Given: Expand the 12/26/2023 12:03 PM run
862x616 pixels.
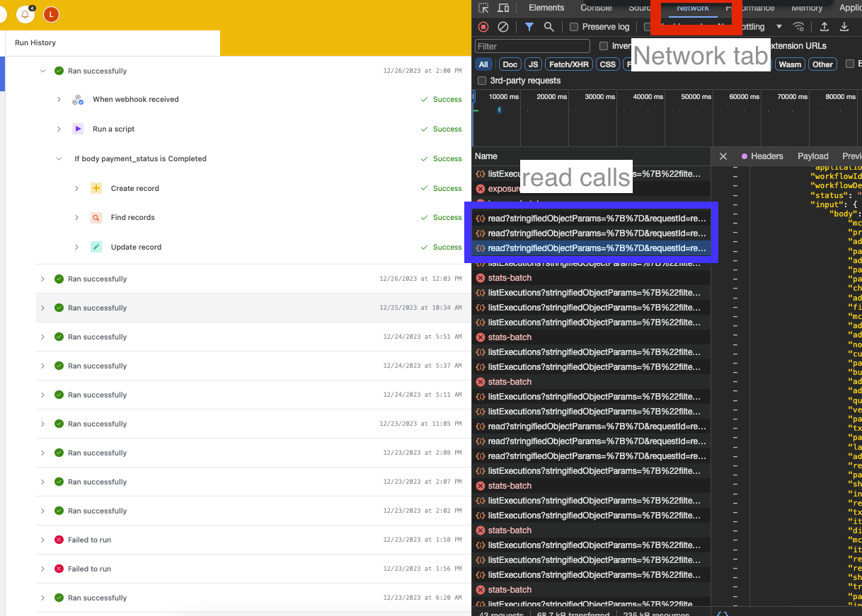Looking at the screenshot, I should 42,279.
